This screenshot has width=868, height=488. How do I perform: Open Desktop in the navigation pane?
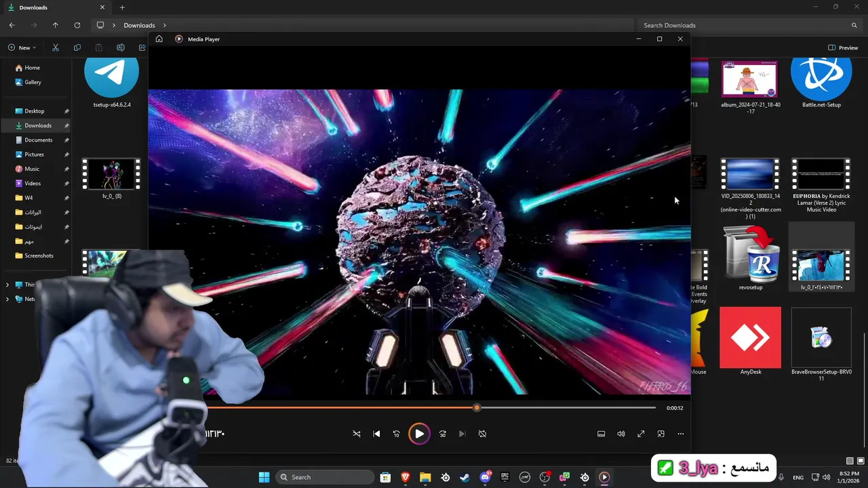(x=34, y=111)
